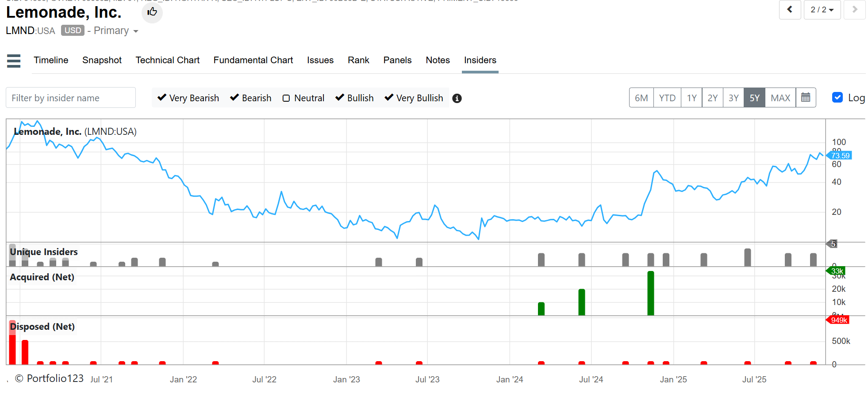868x393 pixels.
Task: Switch to the Technical Chart tab
Action: tap(167, 60)
